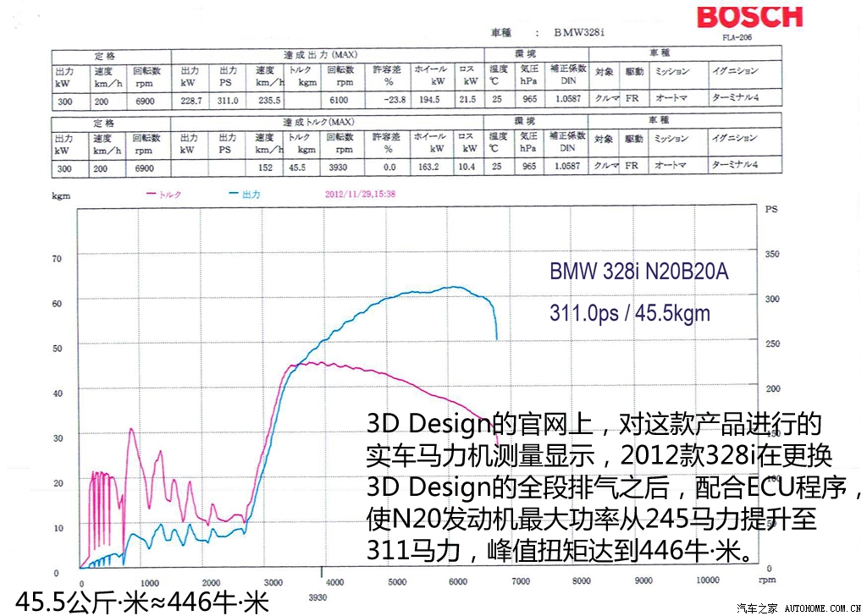Click the 達成出力(MAX) table heading
Viewport: 867px width, 616px height.
pyautogui.click(x=321, y=55)
